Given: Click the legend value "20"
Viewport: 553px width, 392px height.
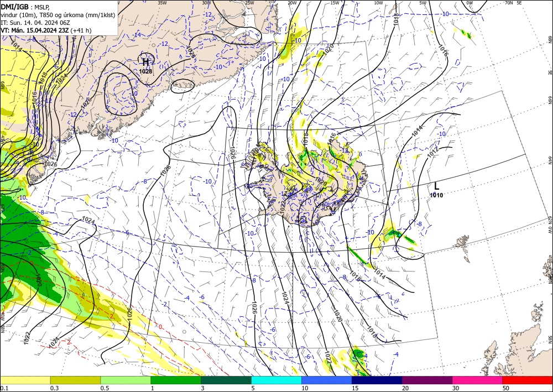Looking at the screenshot, I should click(405, 388).
